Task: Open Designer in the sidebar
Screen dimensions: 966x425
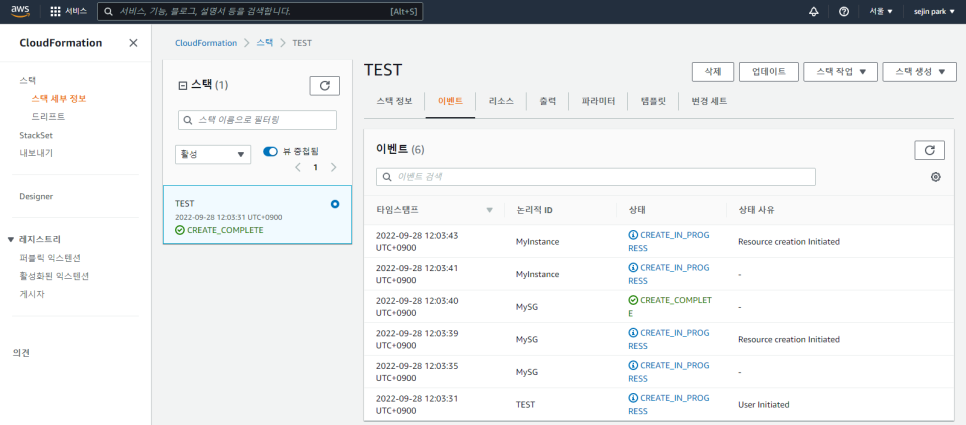Action: click(x=36, y=196)
